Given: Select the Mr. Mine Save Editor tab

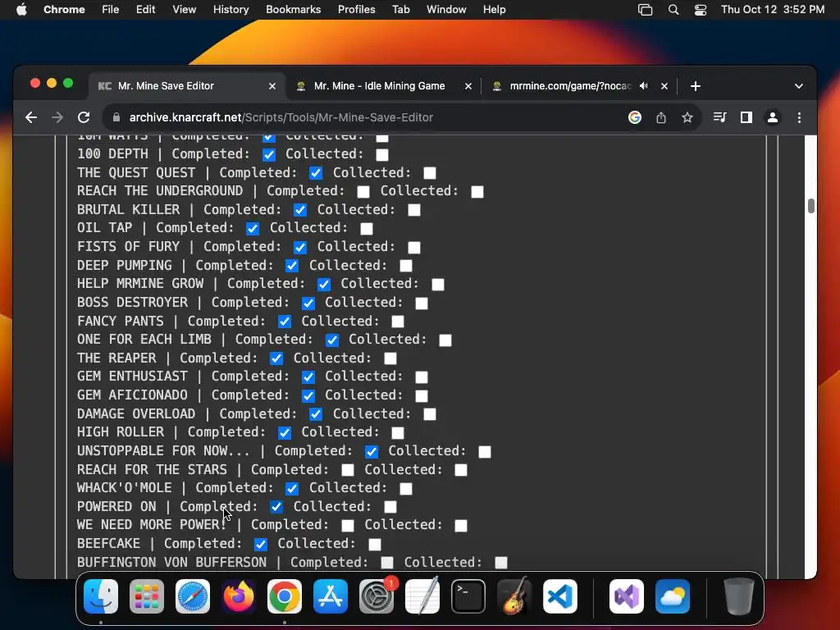Looking at the screenshot, I should click(187, 86).
